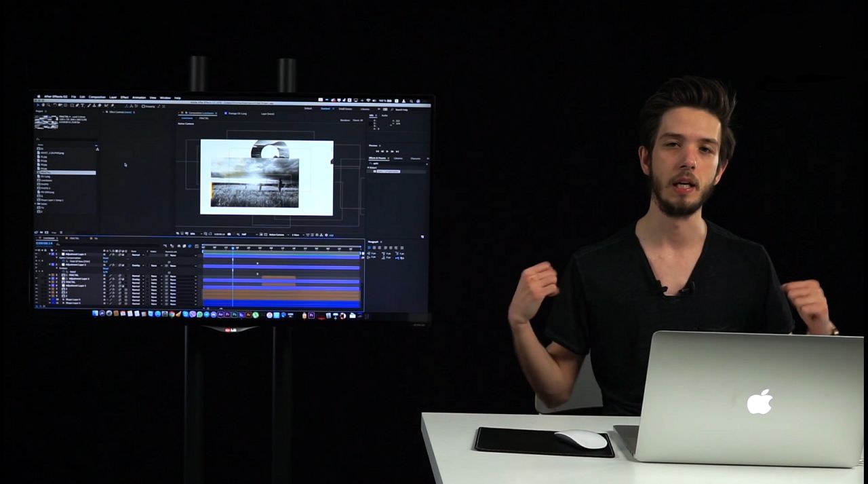Select the Selection tool in the toolbar
Screen dimensions: 868x484
click(38, 104)
